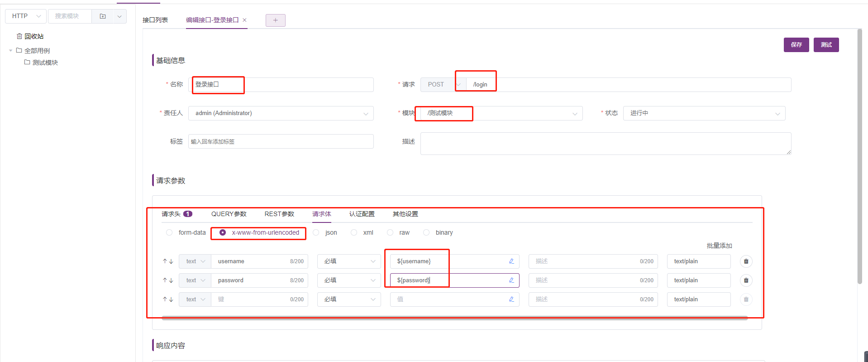Click the text/plain field in the username row
The width and height of the screenshot is (868, 362).
(x=699, y=261)
